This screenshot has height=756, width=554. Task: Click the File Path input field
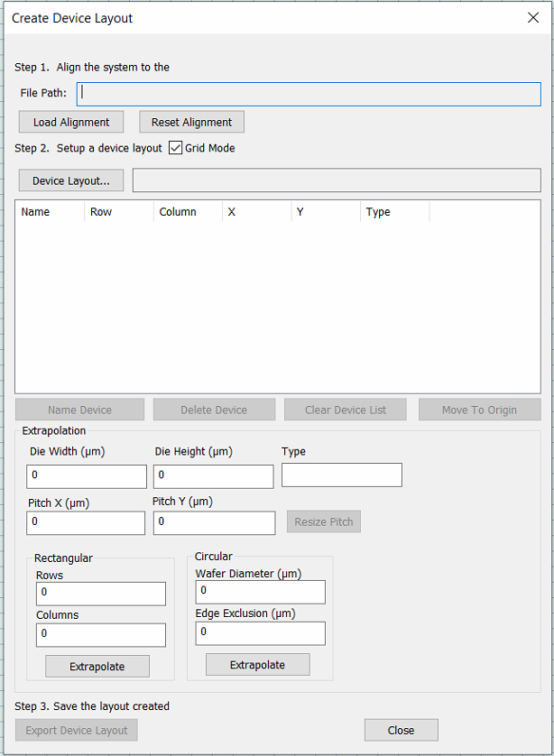(x=309, y=93)
